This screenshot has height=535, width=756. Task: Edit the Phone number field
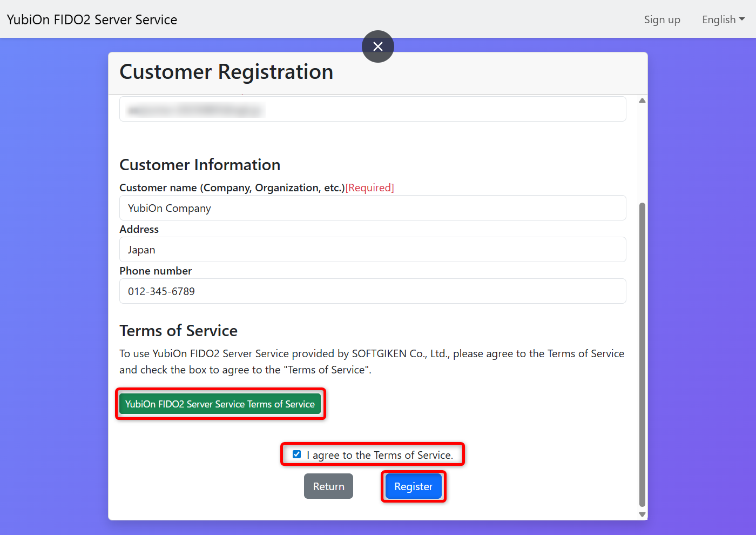pyautogui.click(x=373, y=291)
